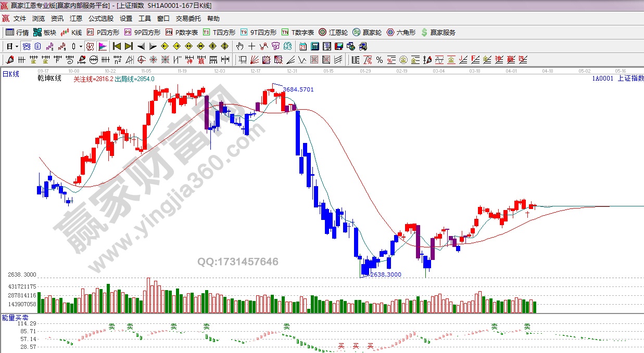Click the hand pan tool icon

240,46
